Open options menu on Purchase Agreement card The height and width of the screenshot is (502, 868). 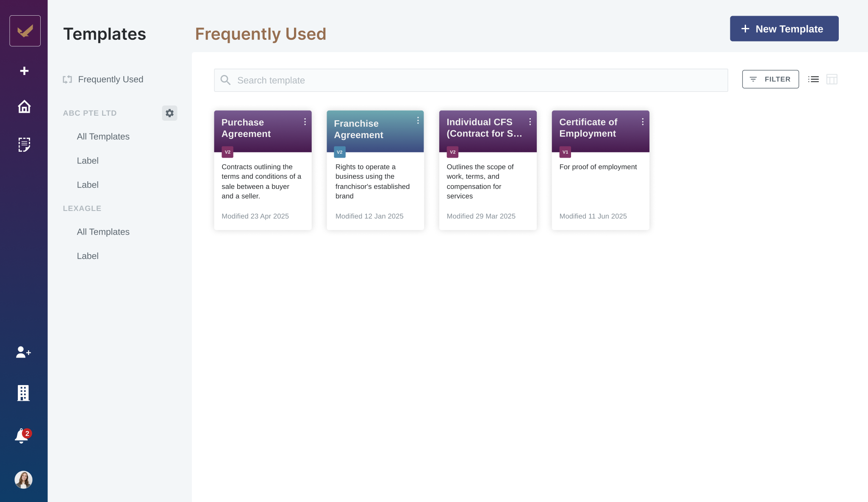pyautogui.click(x=305, y=122)
